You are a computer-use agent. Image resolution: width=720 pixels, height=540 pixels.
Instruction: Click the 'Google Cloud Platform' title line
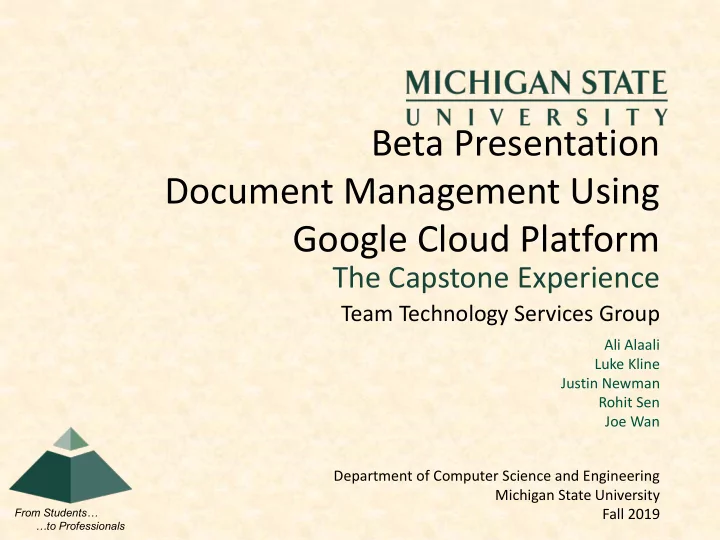pyautogui.click(x=476, y=239)
